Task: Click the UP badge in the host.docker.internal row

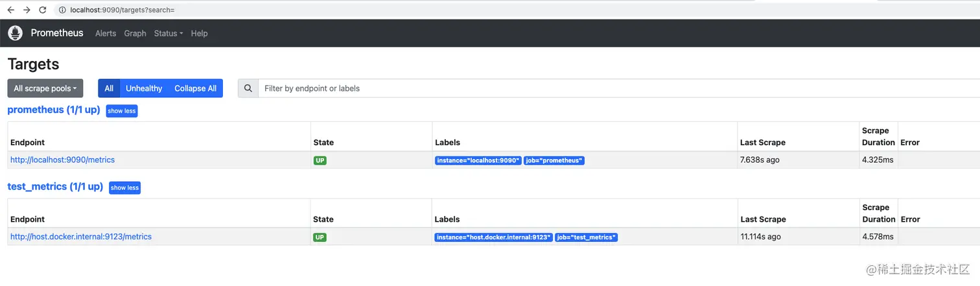Action: click(x=320, y=237)
